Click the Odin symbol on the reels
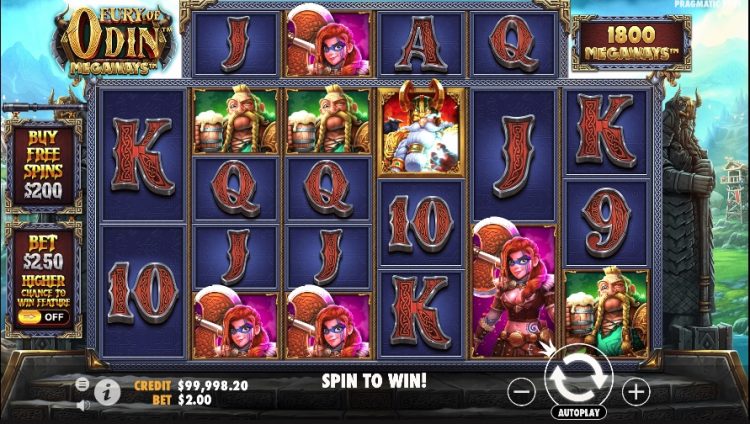Image resolution: width=750 pixels, height=424 pixels. click(421, 129)
